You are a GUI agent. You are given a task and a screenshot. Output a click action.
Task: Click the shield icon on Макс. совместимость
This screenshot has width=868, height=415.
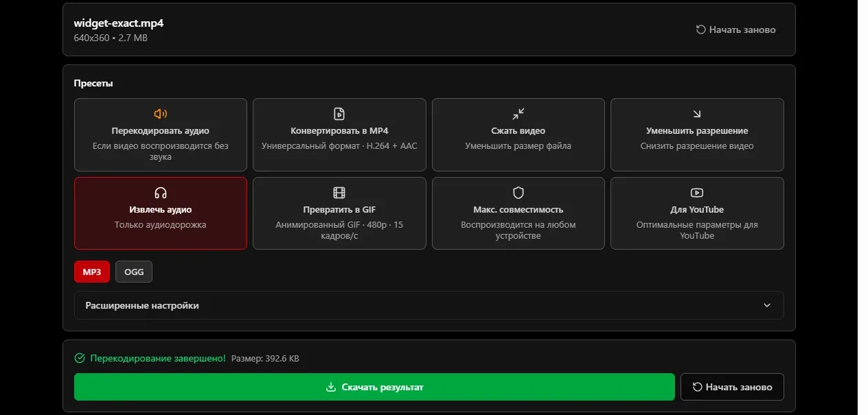pyautogui.click(x=518, y=193)
